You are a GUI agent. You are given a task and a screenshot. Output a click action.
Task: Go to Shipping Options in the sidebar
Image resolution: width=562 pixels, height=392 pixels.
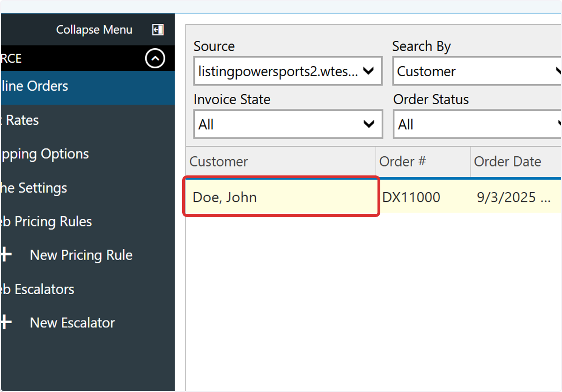coord(87,154)
